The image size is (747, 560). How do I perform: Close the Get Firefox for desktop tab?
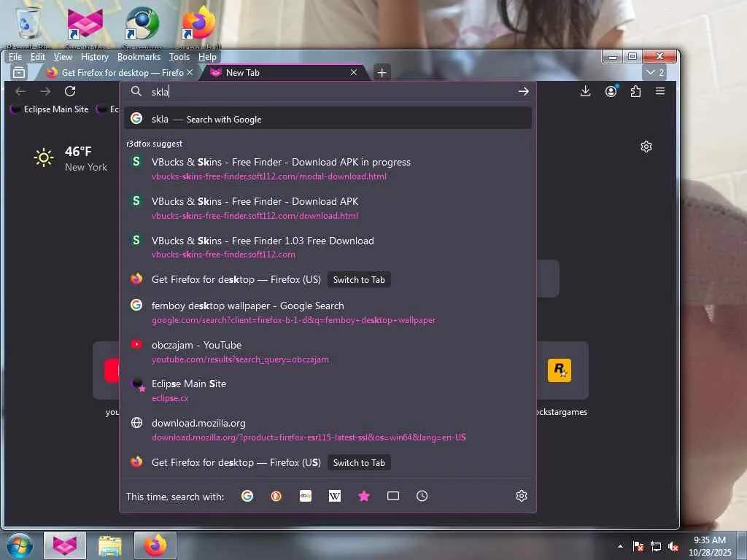(190, 72)
